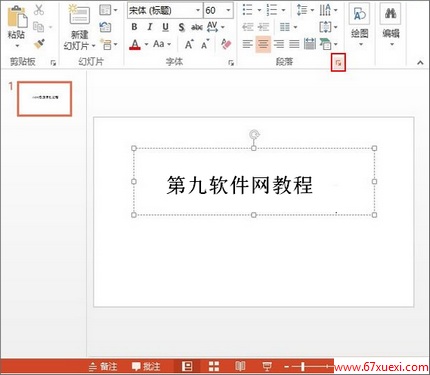This screenshot has height=375, width=430.
Task: Open the Character Spacing AV dropdown
Action: (x=215, y=27)
